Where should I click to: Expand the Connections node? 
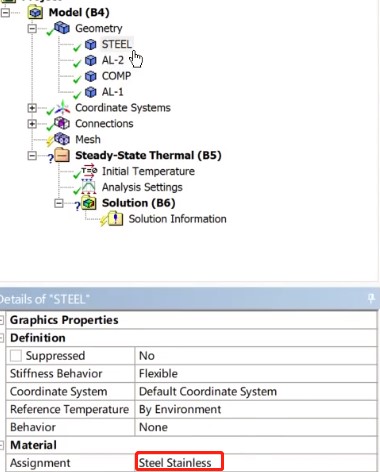tap(32, 124)
